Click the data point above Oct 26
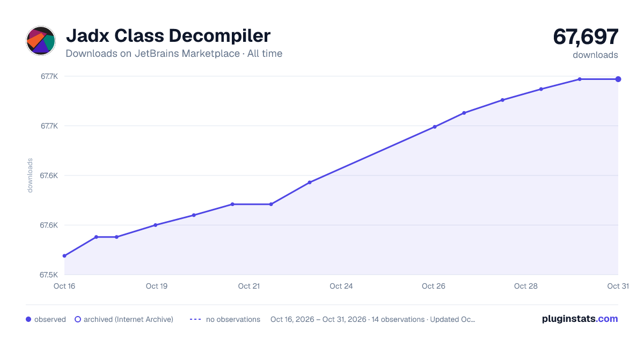 click(x=435, y=127)
